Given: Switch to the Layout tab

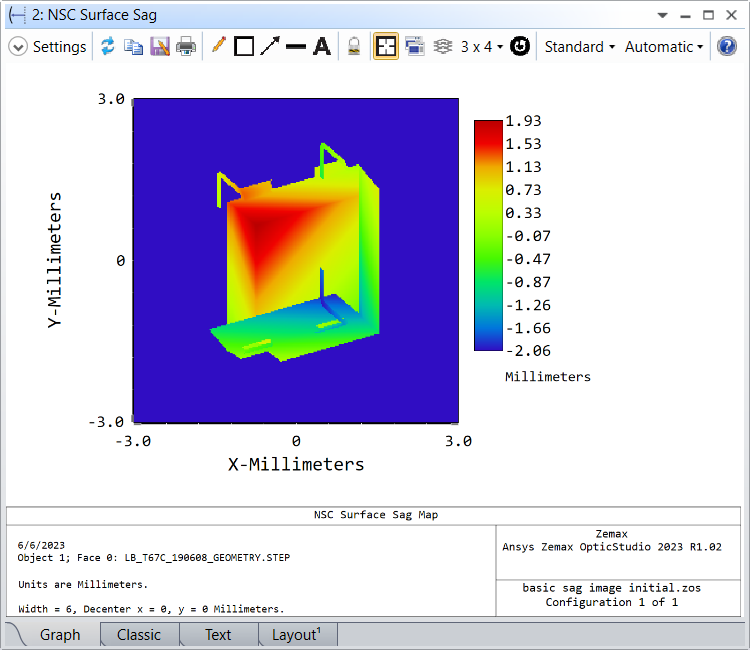Looking at the screenshot, I should click(x=297, y=635).
